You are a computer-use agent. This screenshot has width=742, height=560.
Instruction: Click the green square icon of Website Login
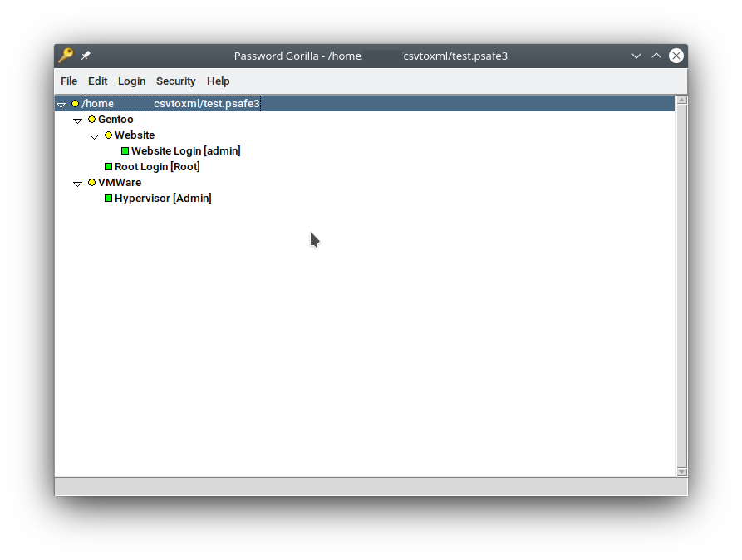[125, 150]
